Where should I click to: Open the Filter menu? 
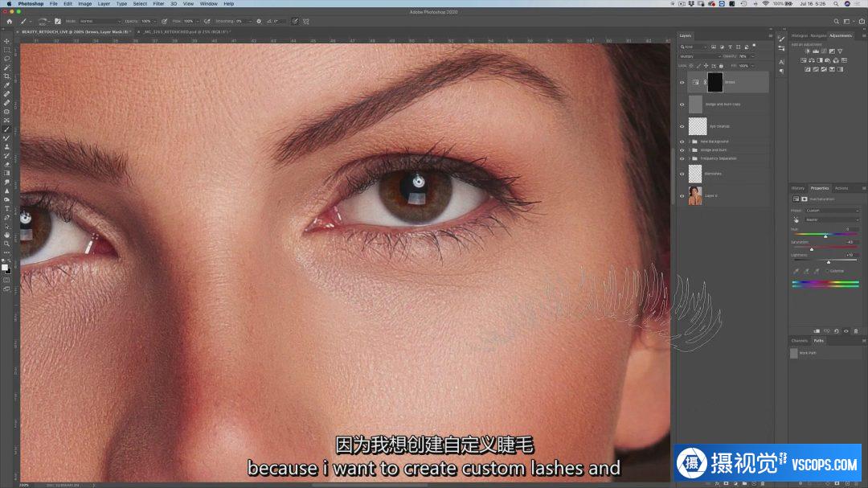tap(158, 3)
